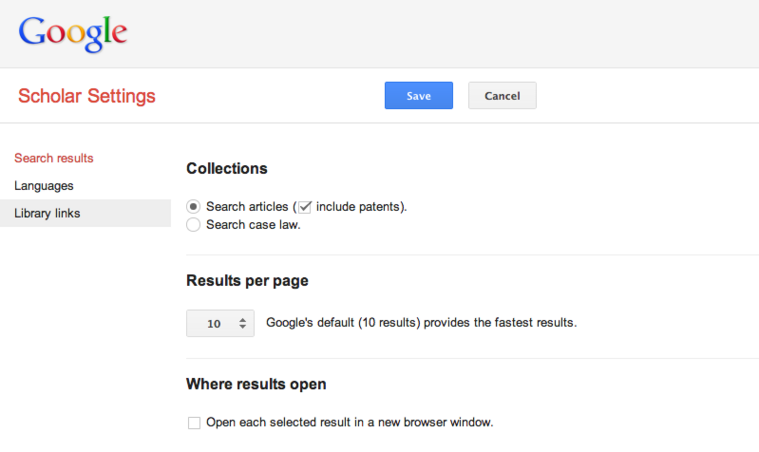
Task: Save the Scholar settings
Action: pos(418,95)
